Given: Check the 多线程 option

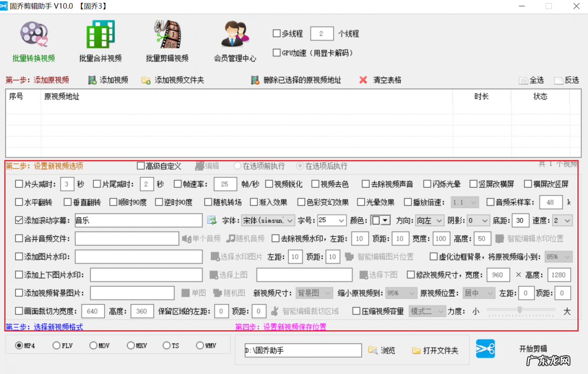Looking at the screenshot, I should point(277,34).
